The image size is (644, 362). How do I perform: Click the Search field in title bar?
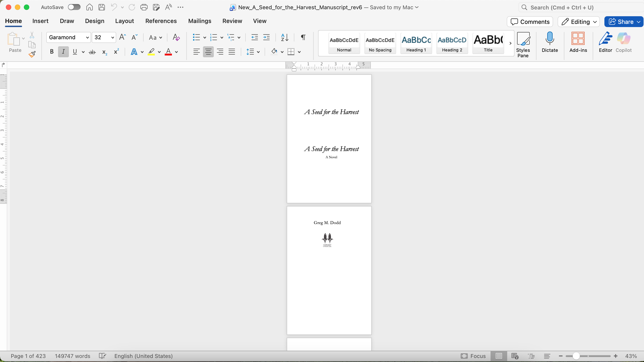[x=580, y=7]
